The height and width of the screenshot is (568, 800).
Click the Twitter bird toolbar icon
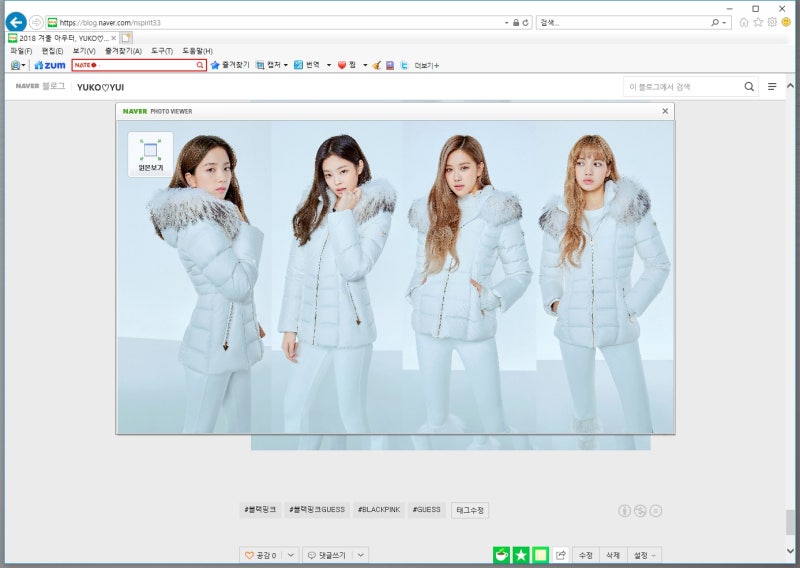404,65
